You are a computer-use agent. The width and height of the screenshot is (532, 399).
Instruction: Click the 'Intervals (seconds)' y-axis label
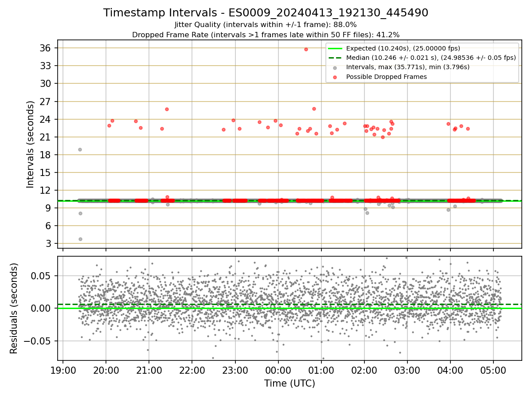[30, 144]
